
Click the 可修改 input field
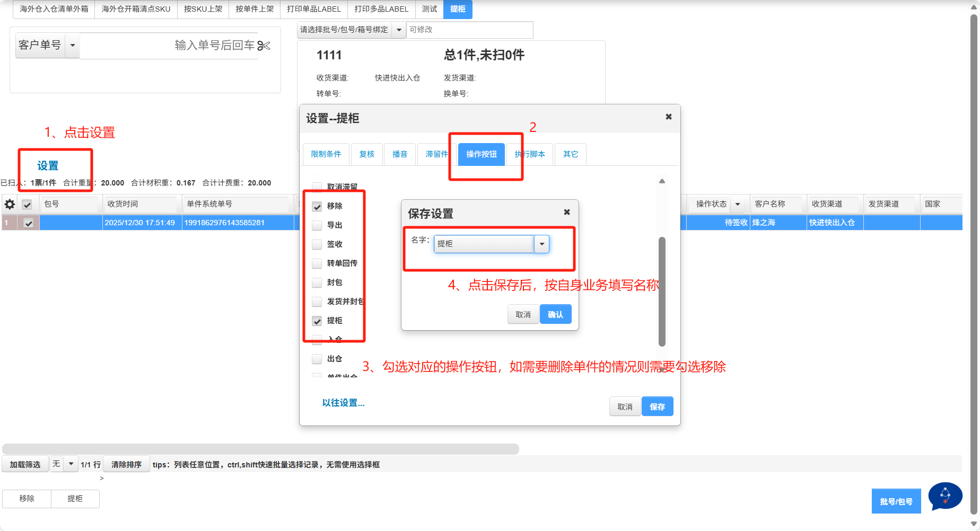(469, 30)
